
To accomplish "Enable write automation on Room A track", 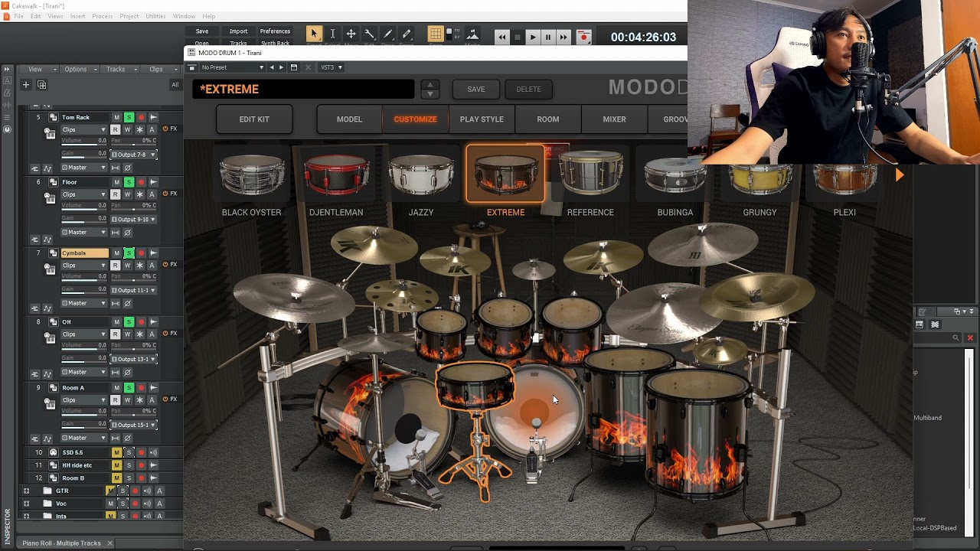I will click(x=127, y=399).
